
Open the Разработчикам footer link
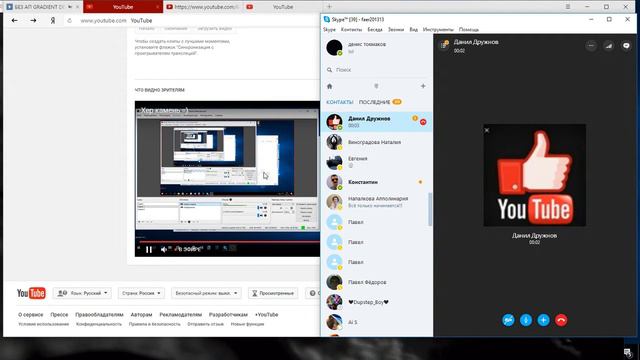coord(228,315)
